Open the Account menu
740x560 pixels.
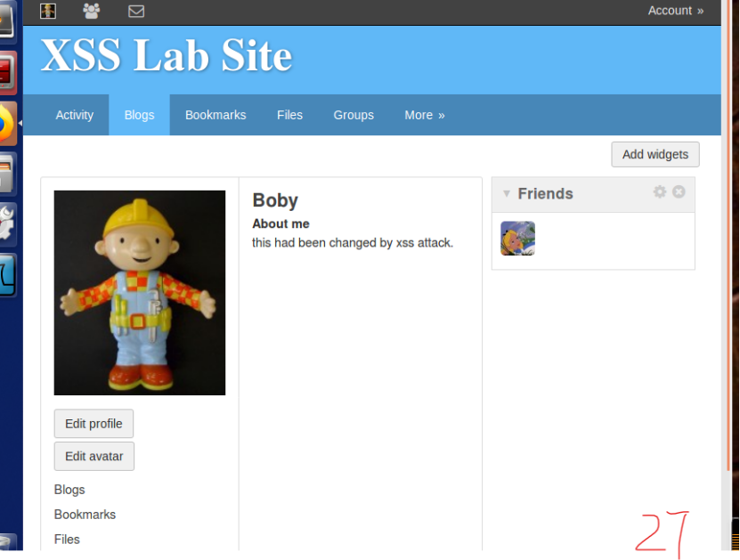pos(675,11)
